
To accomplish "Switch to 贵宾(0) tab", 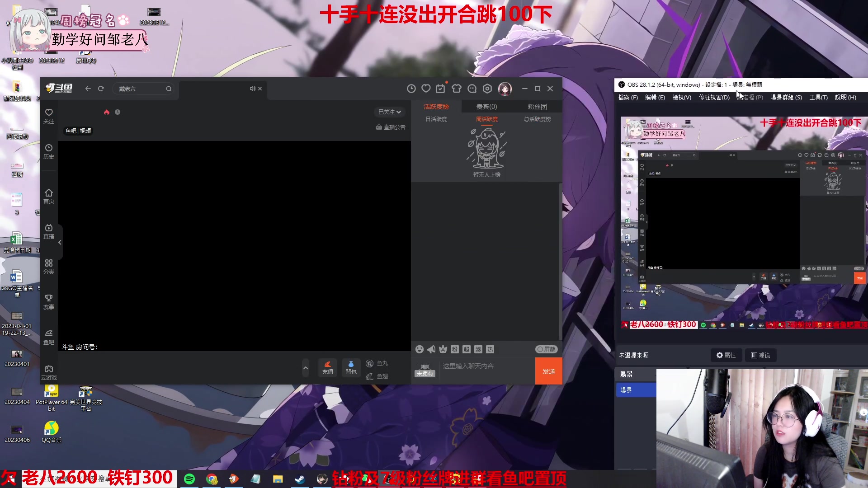I will 487,107.
